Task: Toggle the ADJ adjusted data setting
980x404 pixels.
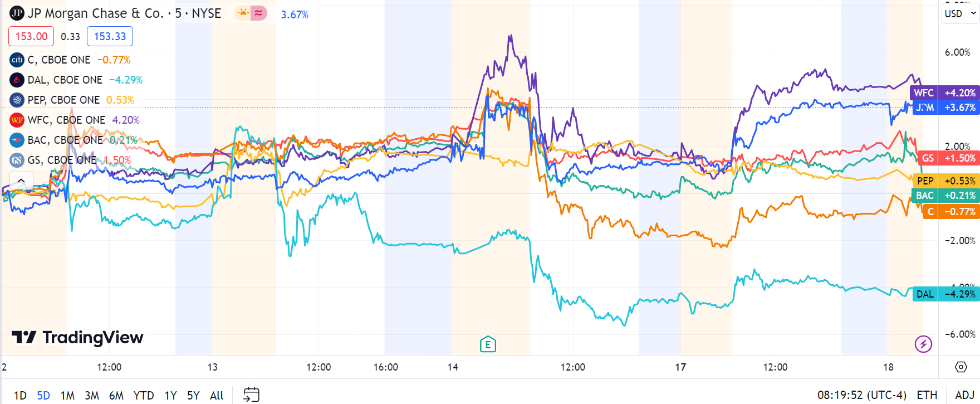Action: [964, 395]
